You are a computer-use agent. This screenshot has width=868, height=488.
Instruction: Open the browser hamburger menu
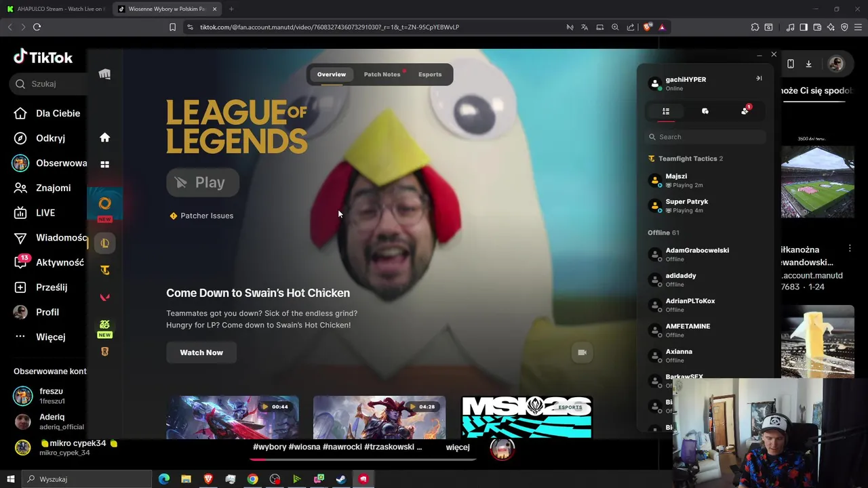click(x=858, y=27)
